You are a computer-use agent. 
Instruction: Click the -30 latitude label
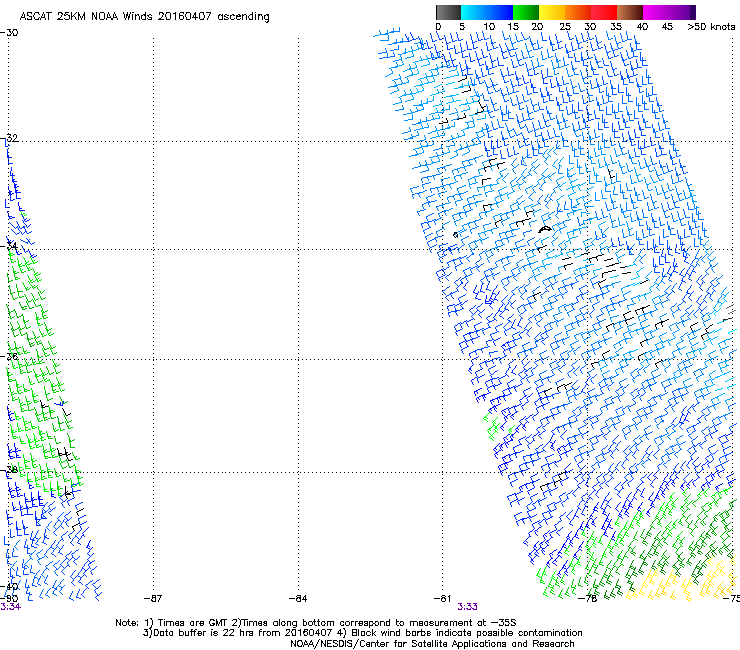9,33
